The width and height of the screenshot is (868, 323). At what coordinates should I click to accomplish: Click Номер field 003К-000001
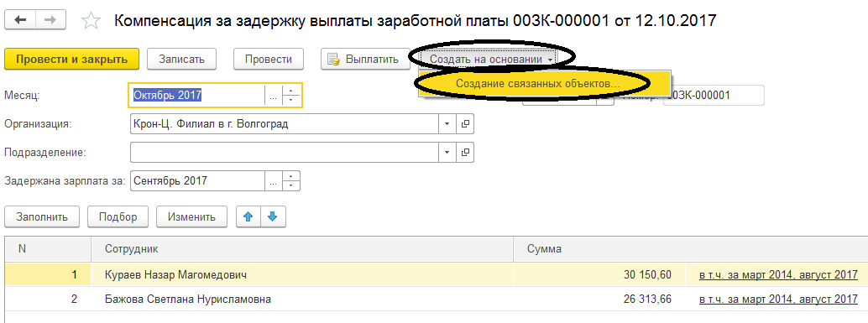click(714, 95)
